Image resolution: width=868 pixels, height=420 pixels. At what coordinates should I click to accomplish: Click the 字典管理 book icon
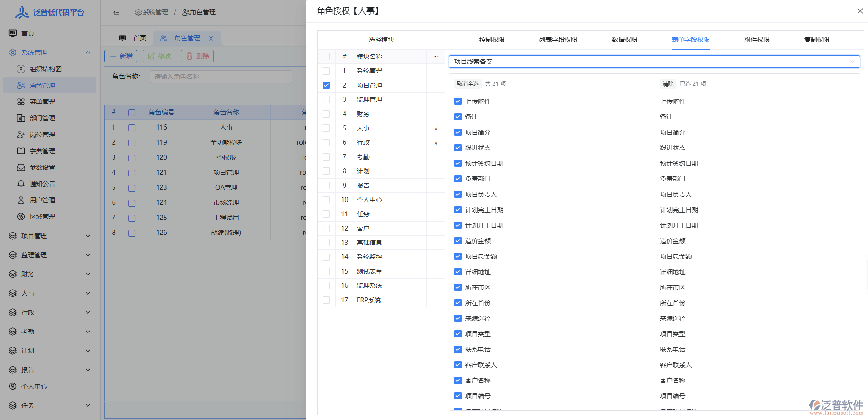[21, 151]
